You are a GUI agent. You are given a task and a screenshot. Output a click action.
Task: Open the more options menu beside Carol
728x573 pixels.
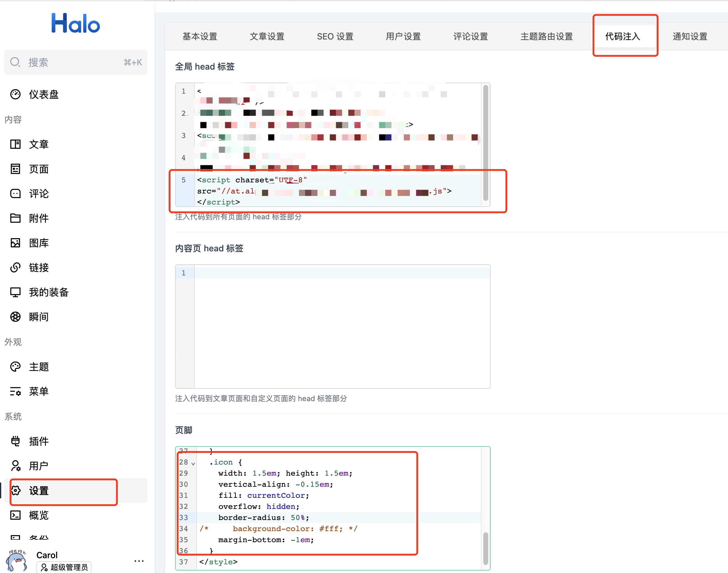[139, 560]
